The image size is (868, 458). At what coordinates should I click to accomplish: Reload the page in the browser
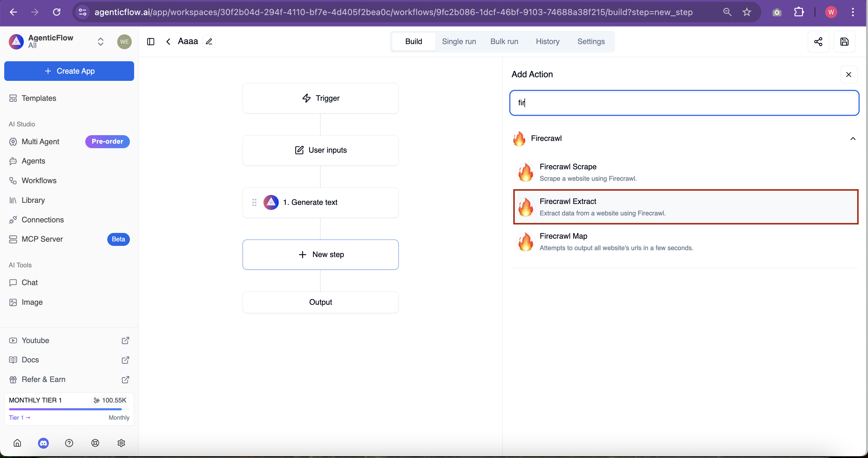click(x=57, y=12)
